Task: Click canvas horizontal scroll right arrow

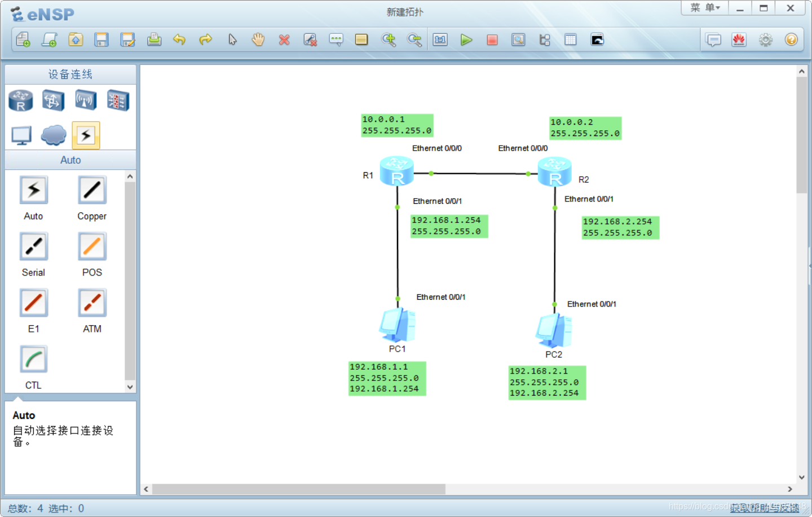Action: pos(790,489)
